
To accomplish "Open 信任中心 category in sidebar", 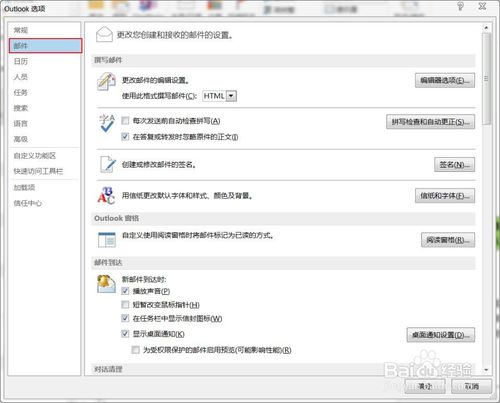I will coord(28,203).
